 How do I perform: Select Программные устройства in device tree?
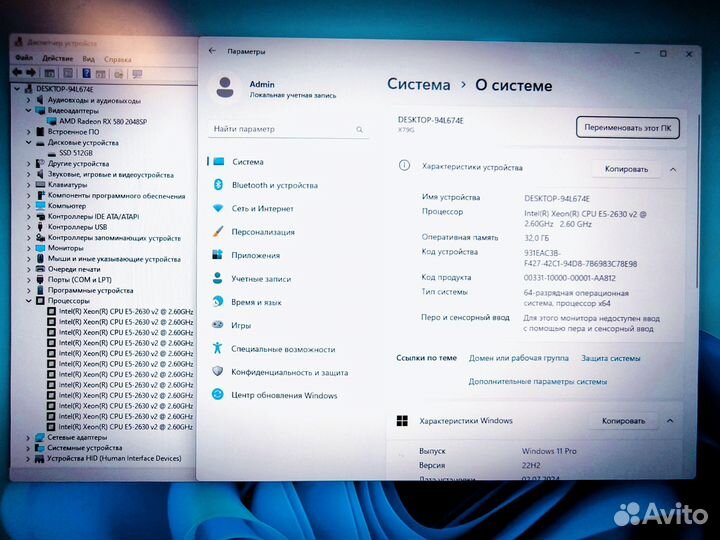pyautogui.click(x=90, y=290)
